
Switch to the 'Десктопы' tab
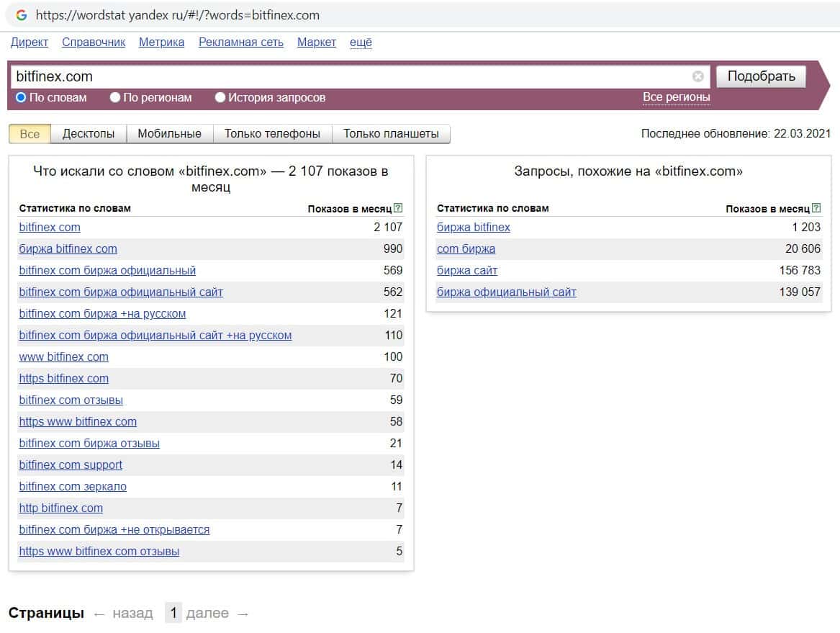pos(89,133)
